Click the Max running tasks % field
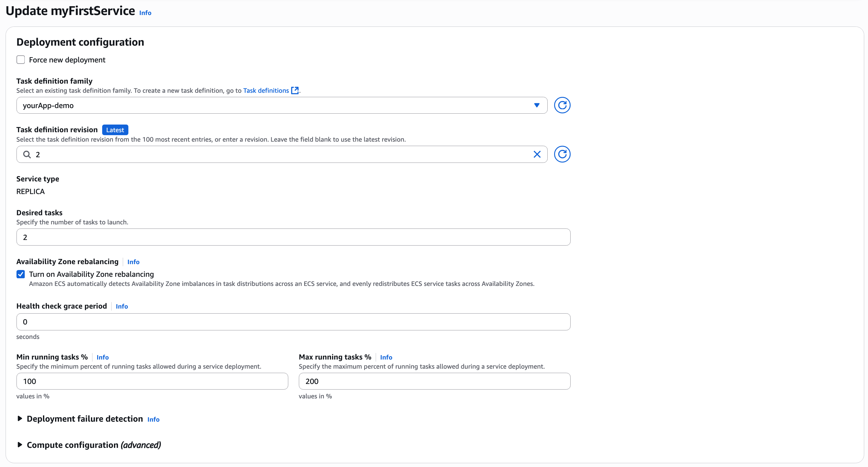Screen dimensions: 868x467 pos(434,381)
